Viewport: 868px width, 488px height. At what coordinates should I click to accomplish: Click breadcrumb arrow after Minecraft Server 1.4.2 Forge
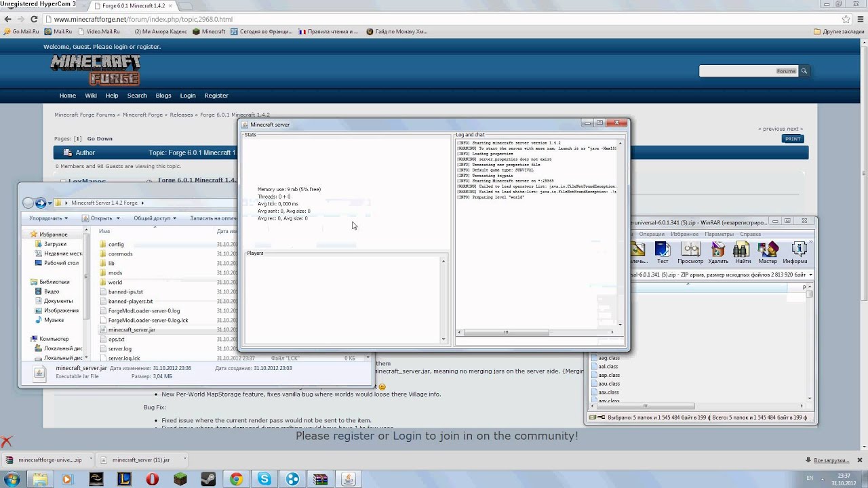(142, 203)
